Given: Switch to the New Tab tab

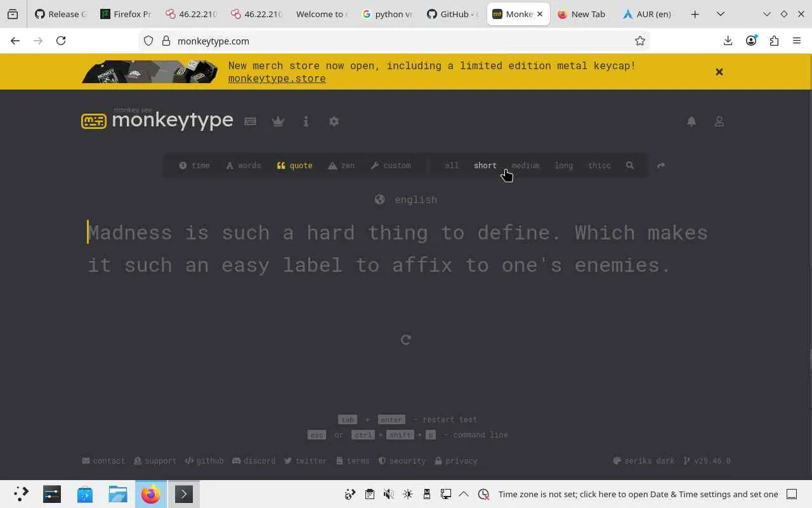Looking at the screenshot, I should pos(582,14).
